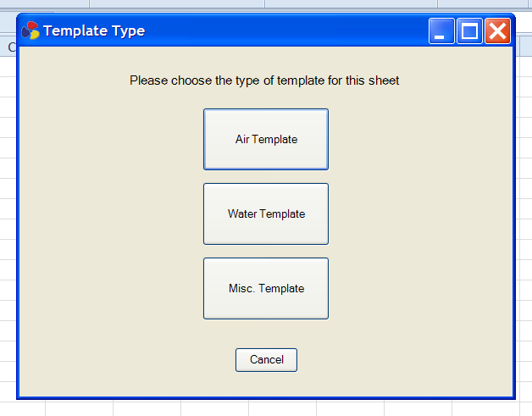Choose the Air Template button
The height and width of the screenshot is (416, 532).
point(266,139)
